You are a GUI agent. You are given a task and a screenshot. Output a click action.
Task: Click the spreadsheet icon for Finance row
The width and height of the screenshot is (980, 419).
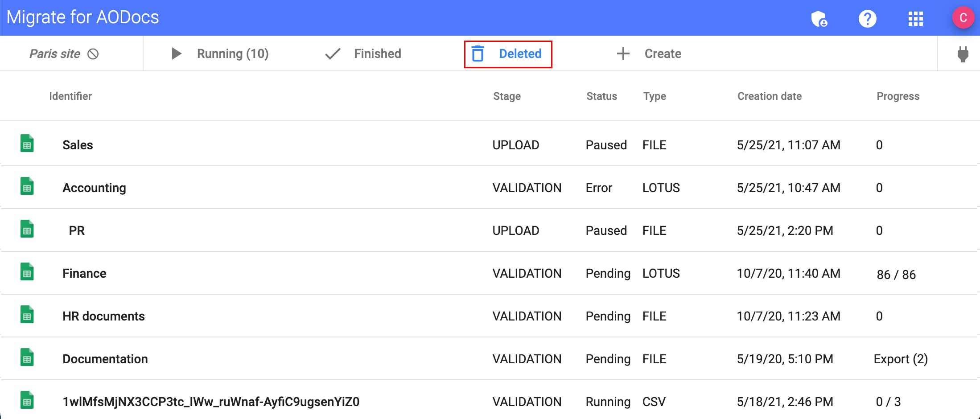point(27,272)
